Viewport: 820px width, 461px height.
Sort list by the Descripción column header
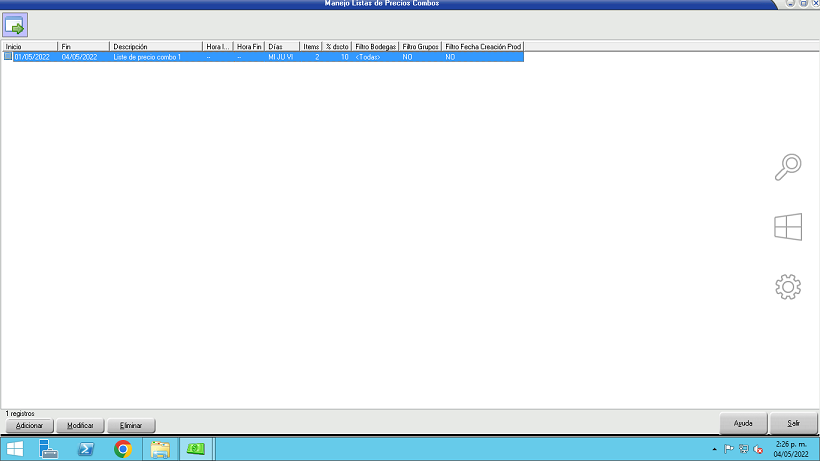point(155,46)
